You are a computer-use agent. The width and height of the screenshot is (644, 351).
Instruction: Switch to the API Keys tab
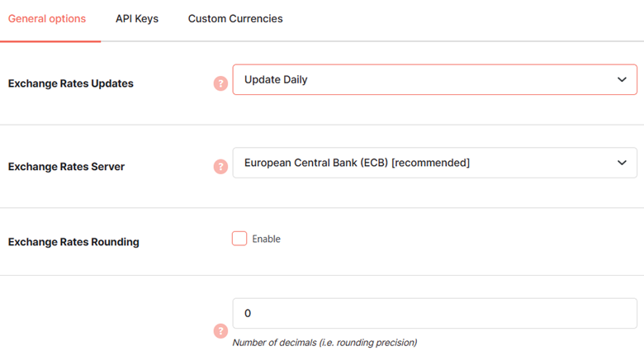[137, 19]
